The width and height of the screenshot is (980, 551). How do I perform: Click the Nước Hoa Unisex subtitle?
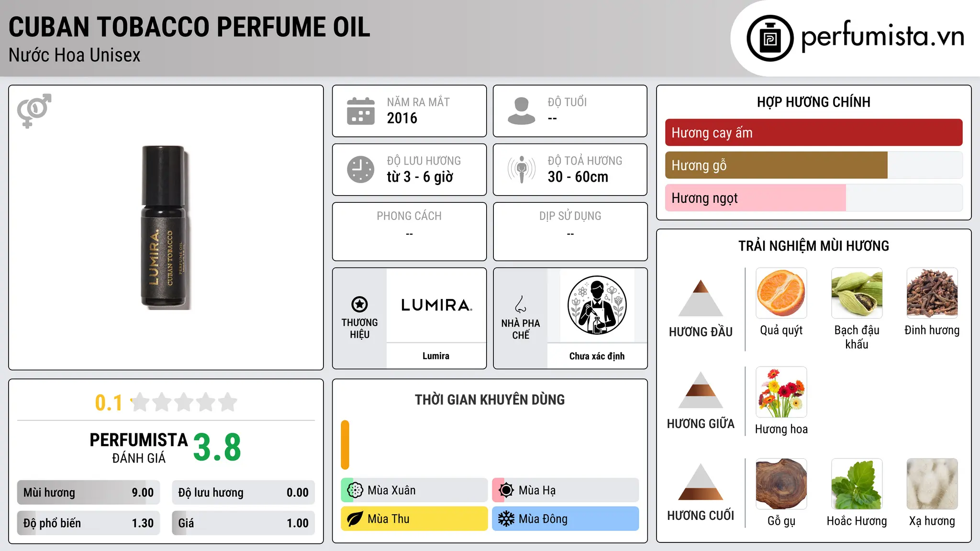click(75, 55)
